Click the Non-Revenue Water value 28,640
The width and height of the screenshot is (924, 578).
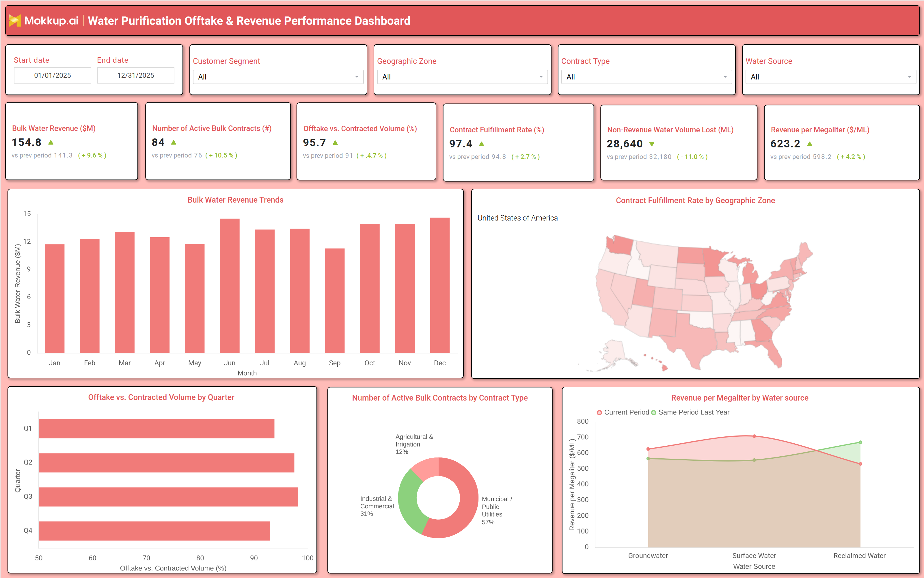pyautogui.click(x=625, y=144)
